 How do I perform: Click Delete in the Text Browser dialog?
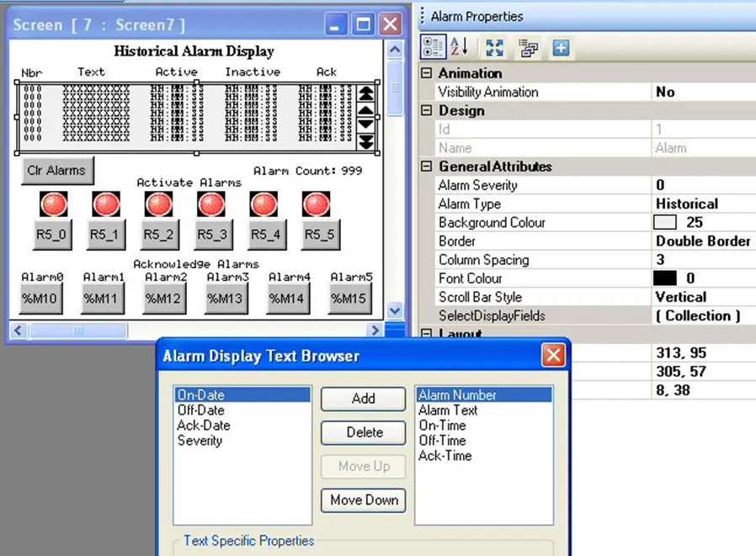(x=363, y=432)
